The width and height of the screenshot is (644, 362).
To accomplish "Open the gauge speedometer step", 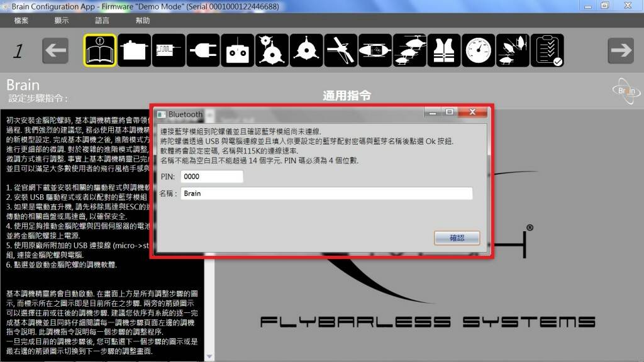I will 479,51.
